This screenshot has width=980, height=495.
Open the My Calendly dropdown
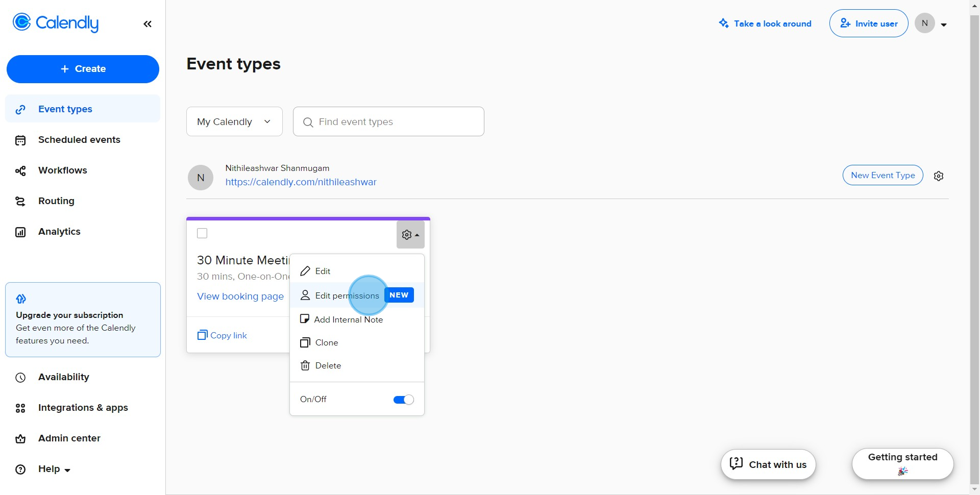click(234, 121)
